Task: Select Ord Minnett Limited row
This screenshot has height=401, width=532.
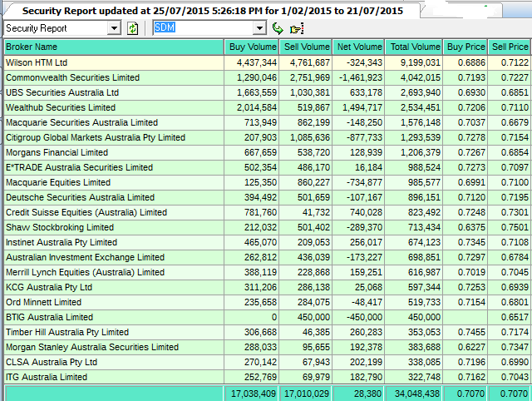Action: (x=268, y=302)
